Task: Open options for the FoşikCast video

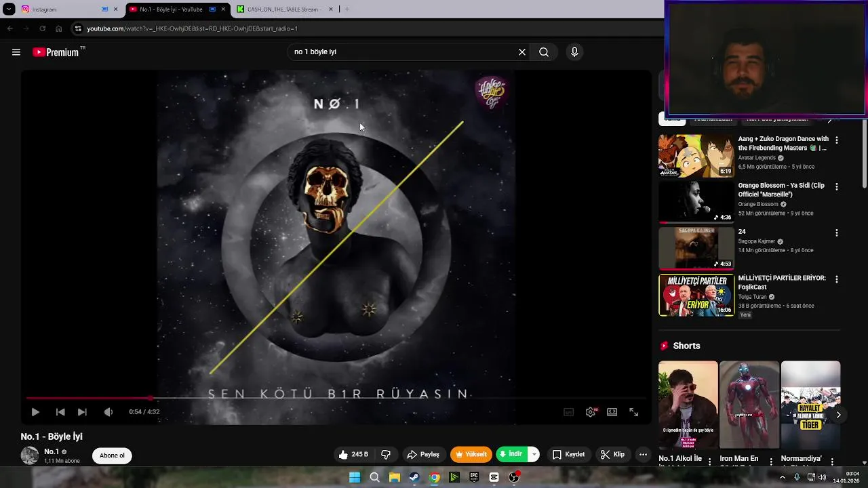Action: [836, 279]
